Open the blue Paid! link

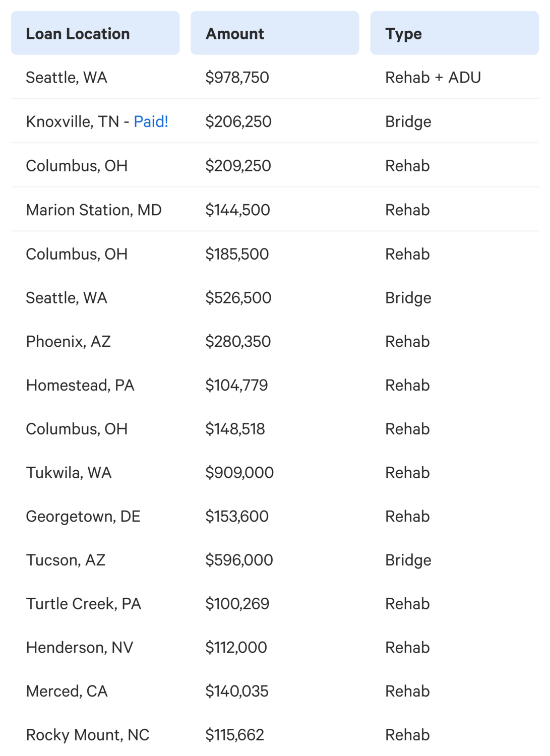click(151, 121)
